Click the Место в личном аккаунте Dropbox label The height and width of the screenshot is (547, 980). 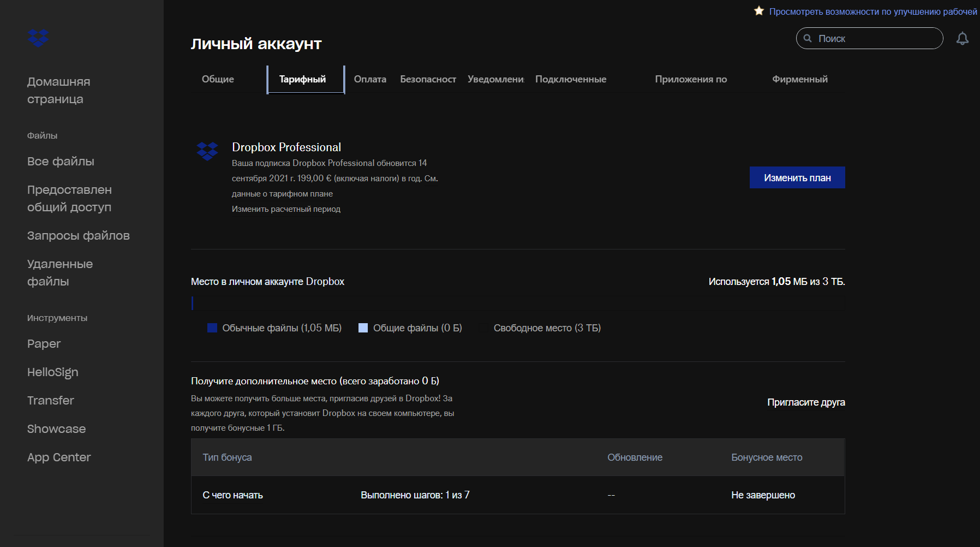pos(267,282)
